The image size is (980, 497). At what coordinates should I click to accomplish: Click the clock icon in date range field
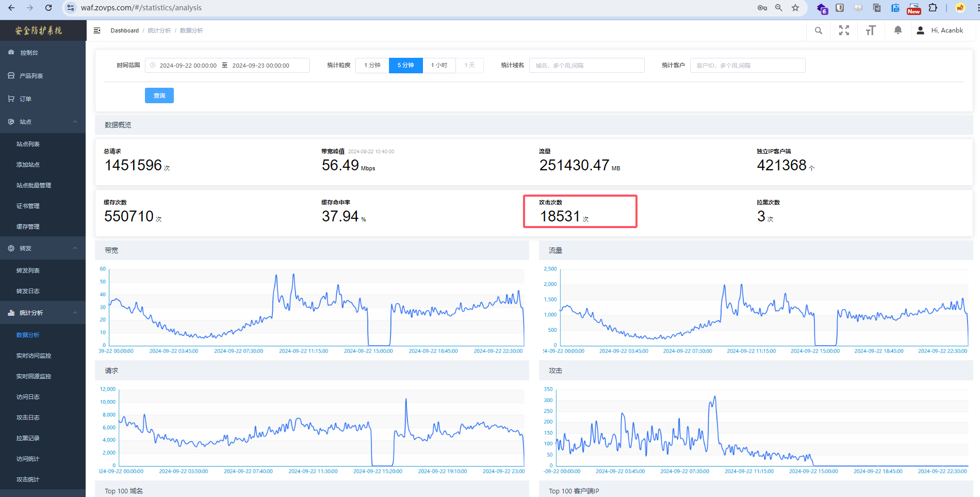pyautogui.click(x=153, y=66)
